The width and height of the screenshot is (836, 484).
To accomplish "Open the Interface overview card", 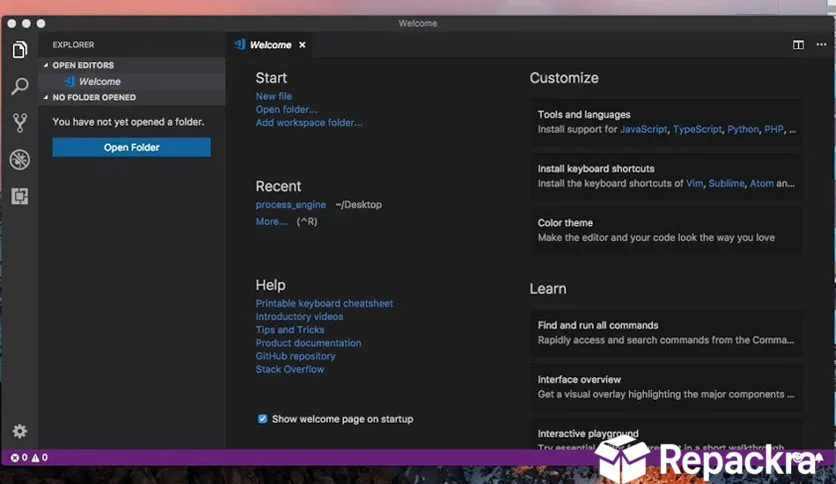I will point(666,387).
